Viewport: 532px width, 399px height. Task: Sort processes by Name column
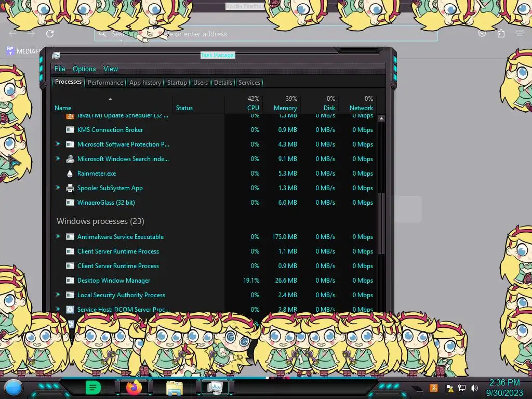(x=112, y=103)
